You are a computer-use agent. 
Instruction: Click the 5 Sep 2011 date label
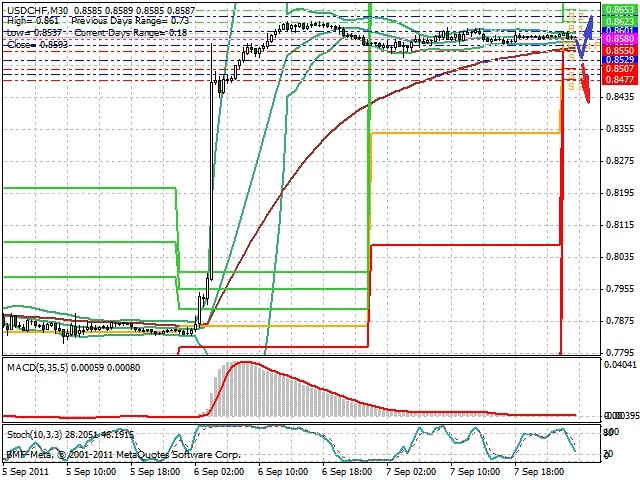[25, 472]
